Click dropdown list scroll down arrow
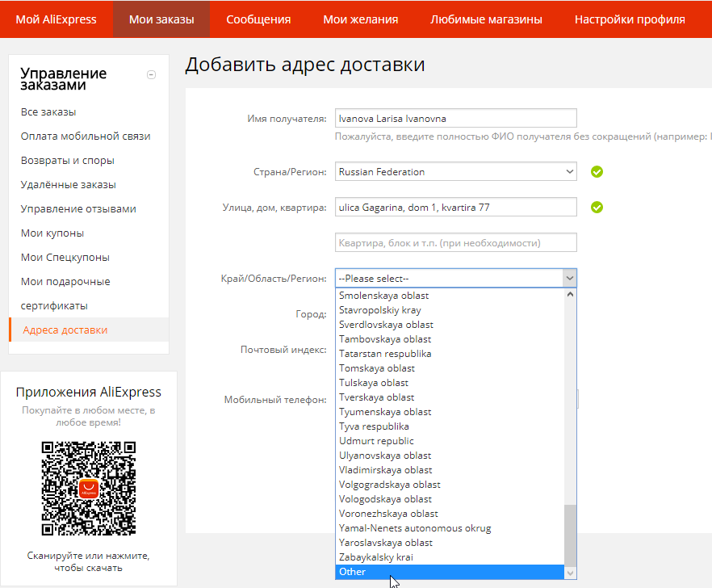The height and width of the screenshot is (588, 712). click(570, 573)
